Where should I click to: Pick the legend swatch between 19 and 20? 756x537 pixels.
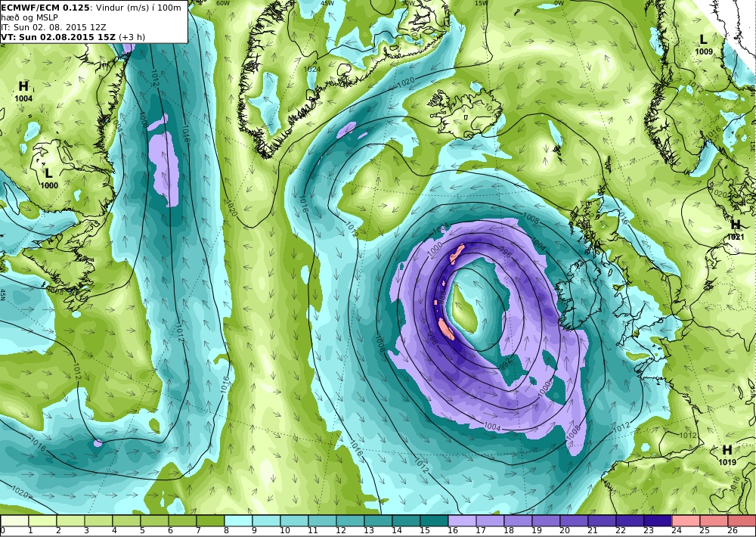click(546, 520)
